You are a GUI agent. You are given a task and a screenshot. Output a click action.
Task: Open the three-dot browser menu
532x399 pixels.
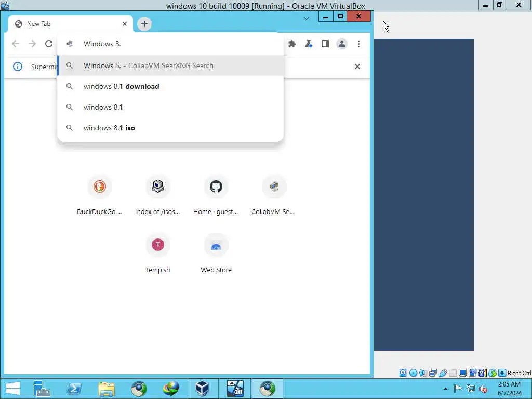tap(358, 44)
